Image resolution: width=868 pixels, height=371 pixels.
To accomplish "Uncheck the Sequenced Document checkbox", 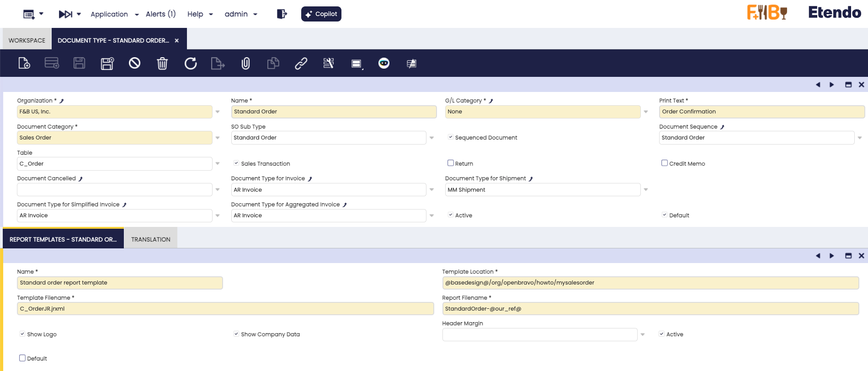I will coord(451,137).
